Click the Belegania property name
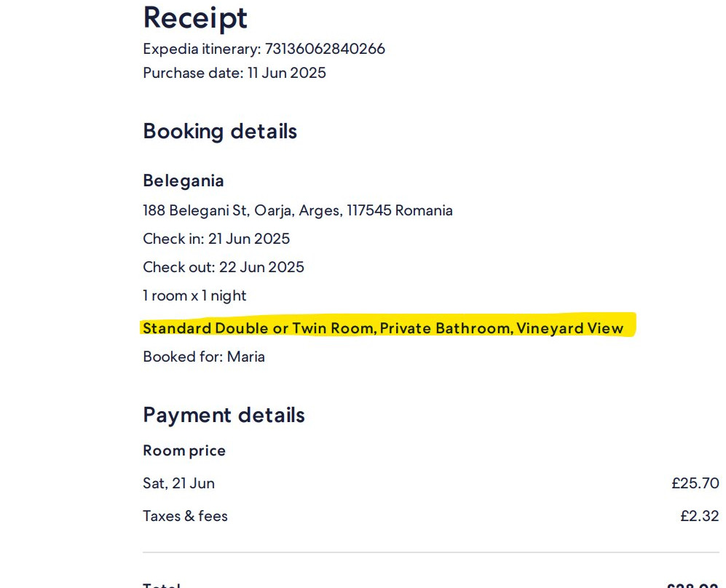726x588 pixels. coord(184,180)
